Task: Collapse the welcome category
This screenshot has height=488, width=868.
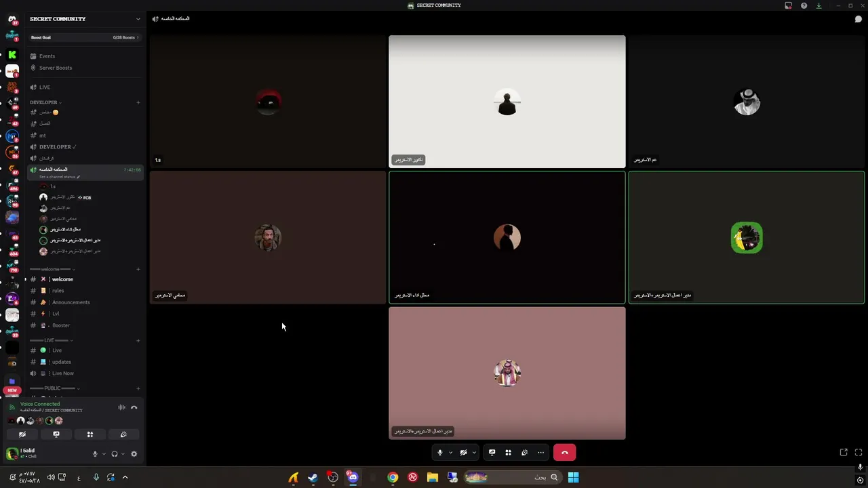Action: 52,269
